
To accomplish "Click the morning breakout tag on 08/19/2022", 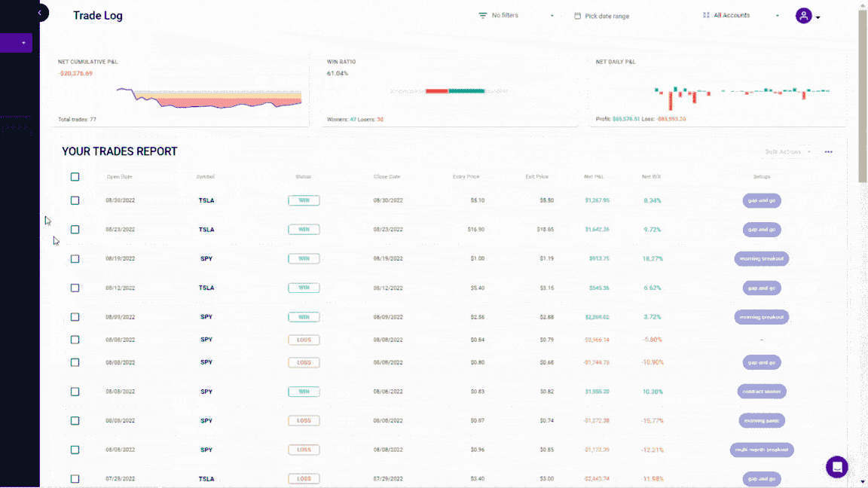I will pyautogui.click(x=761, y=258).
